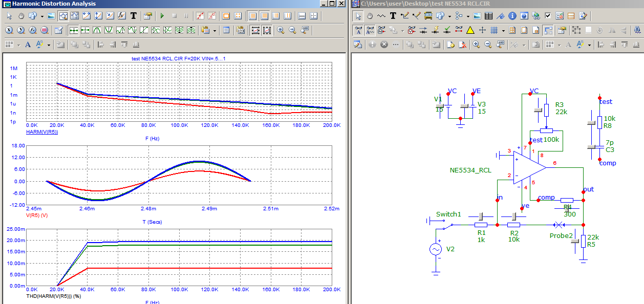This screenshot has height=304, width=644.
Task: Click the yellow triangle icon in schematic toolbar
Action: click(x=470, y=30)
